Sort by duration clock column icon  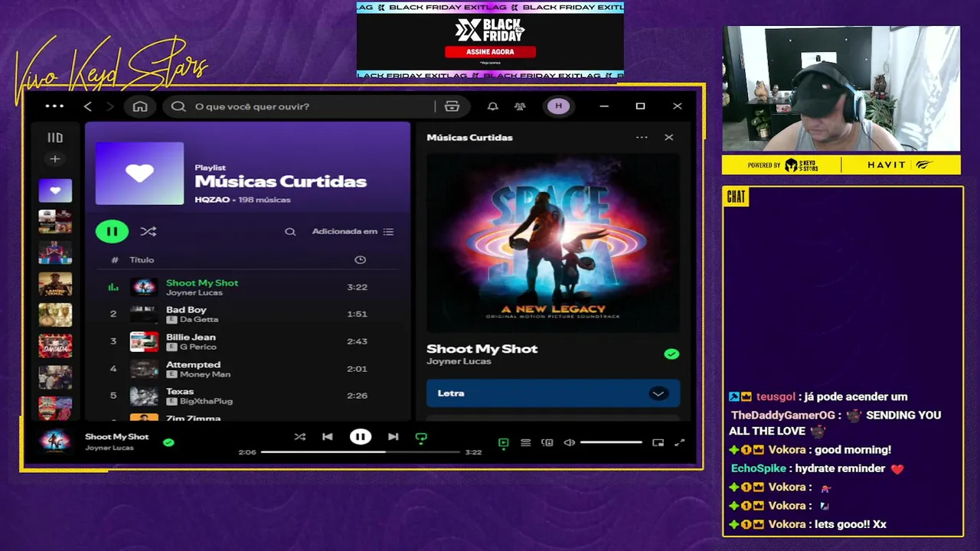pos(360,260)
